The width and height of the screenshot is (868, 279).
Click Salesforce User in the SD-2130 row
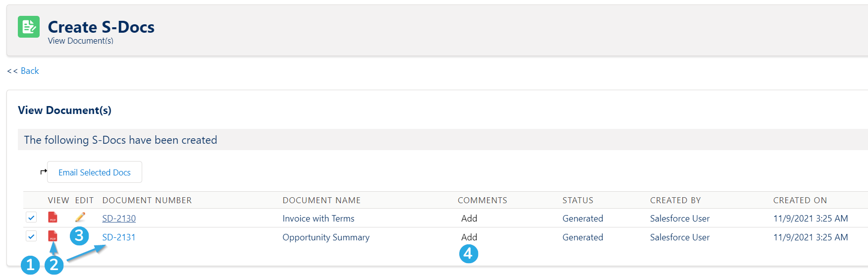(680, 219)
